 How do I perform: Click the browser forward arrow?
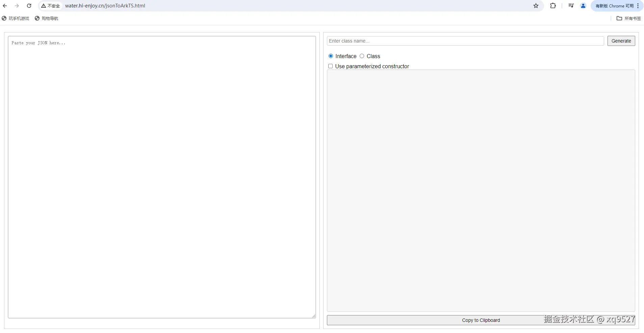pos(17,6)
